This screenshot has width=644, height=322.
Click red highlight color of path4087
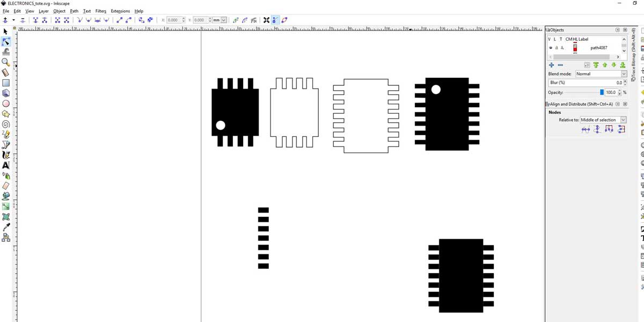coord(575,48)
